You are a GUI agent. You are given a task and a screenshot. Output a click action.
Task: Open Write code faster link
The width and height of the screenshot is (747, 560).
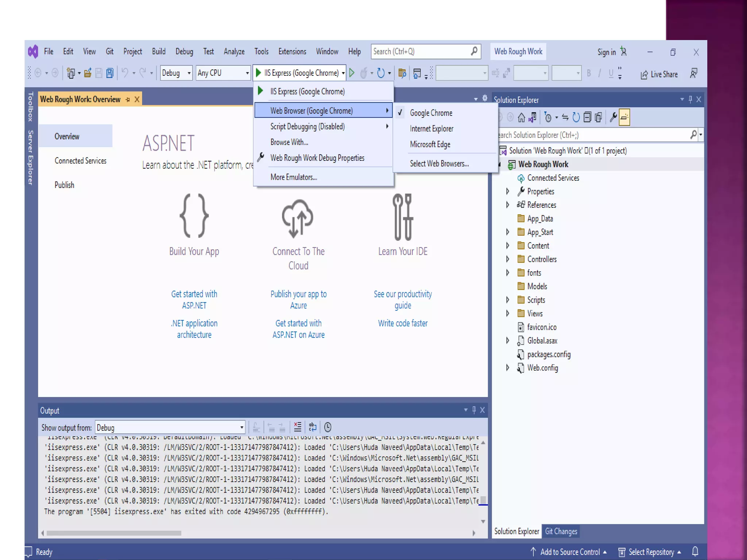click(x=403, y=323)
